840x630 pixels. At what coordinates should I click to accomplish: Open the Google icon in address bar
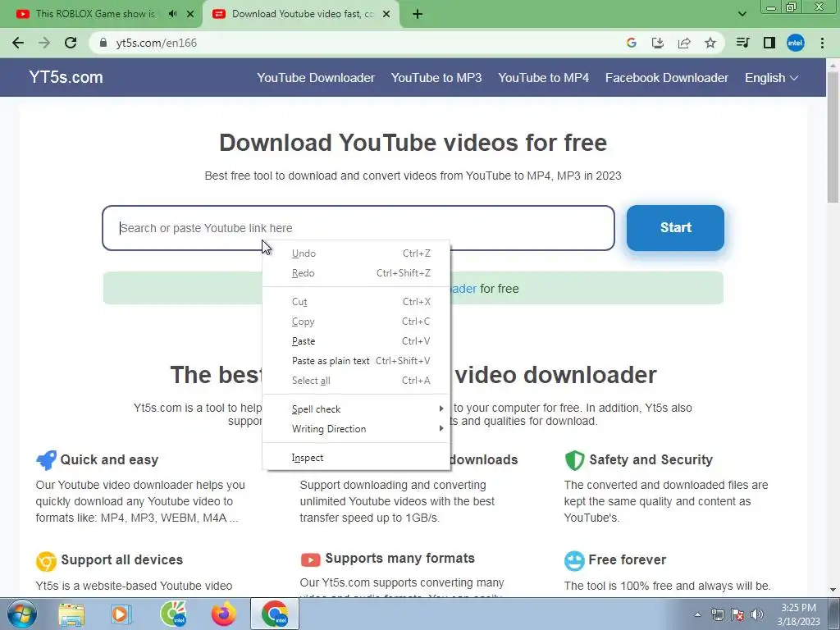point(632,43)
